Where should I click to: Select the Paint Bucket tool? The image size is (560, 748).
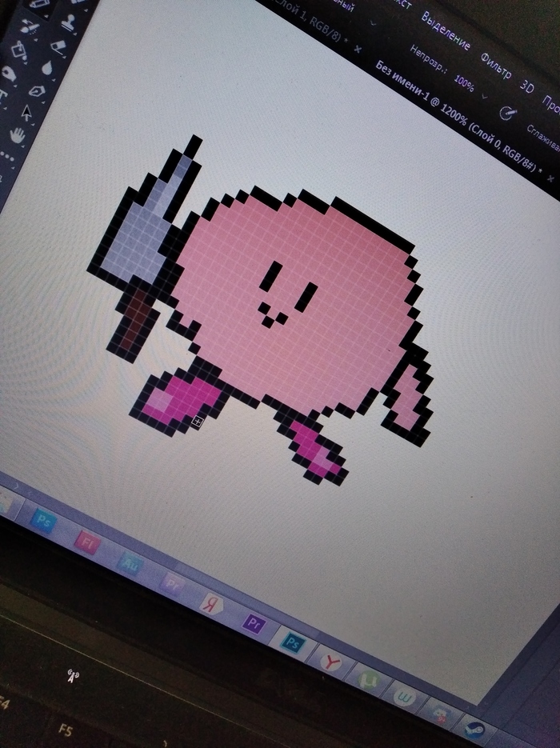pos(19,49)
